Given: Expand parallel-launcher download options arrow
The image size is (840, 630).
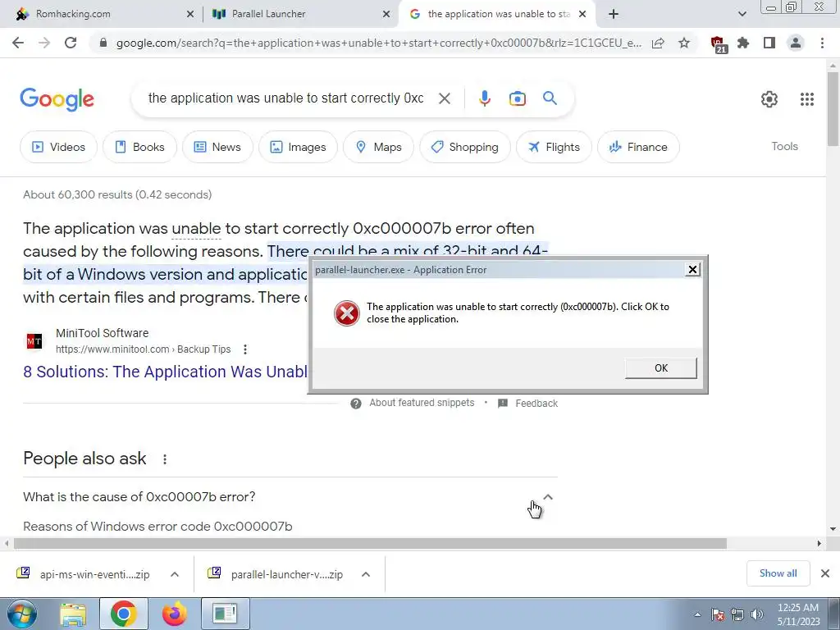Looking at the screenshot, I should [365, 574].
